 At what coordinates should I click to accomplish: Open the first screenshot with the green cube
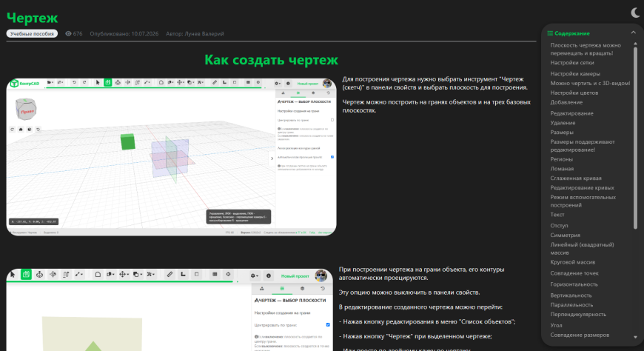coord(171,157)
